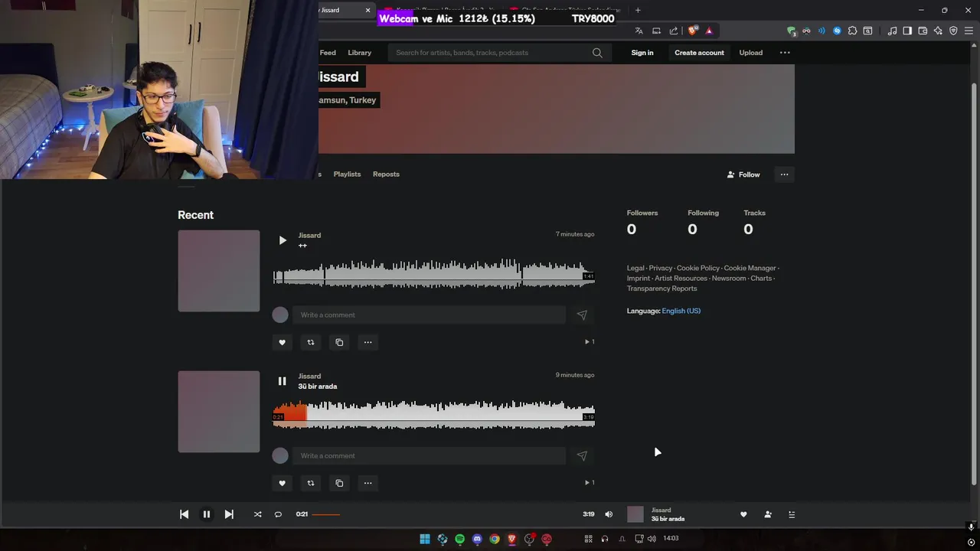Open Spotify from the taskbar
Viewport: 980px width, 551px height.
[459, 539]
